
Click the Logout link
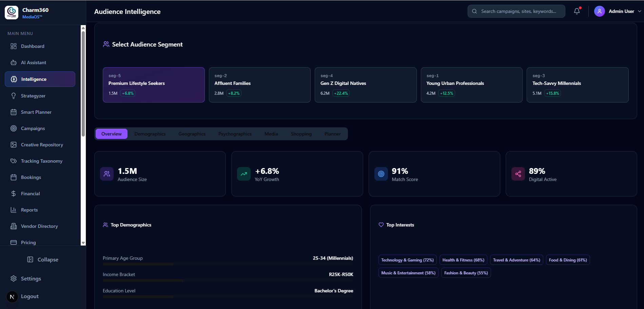point(30,296)
